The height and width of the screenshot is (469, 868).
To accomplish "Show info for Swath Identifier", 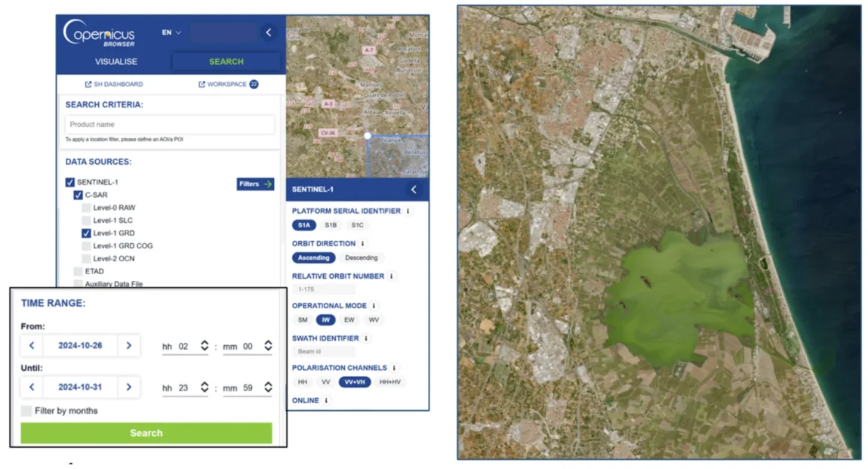I will (366, 338).
